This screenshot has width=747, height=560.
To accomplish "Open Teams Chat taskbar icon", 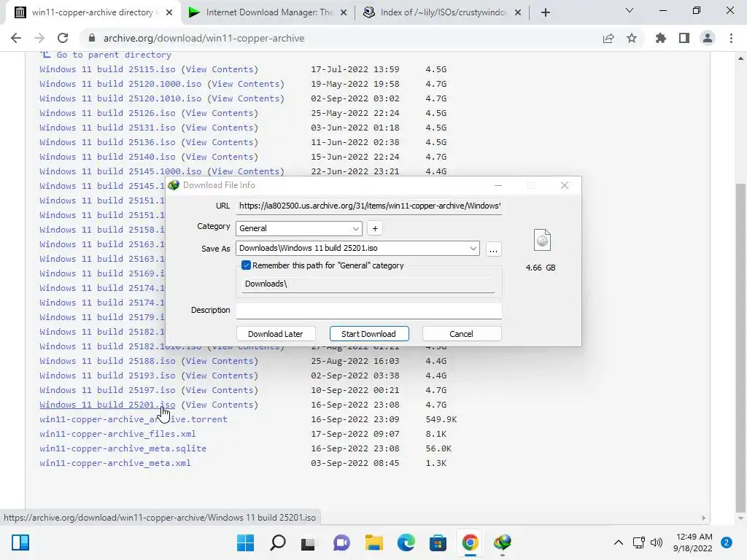I will coord(341,542).
